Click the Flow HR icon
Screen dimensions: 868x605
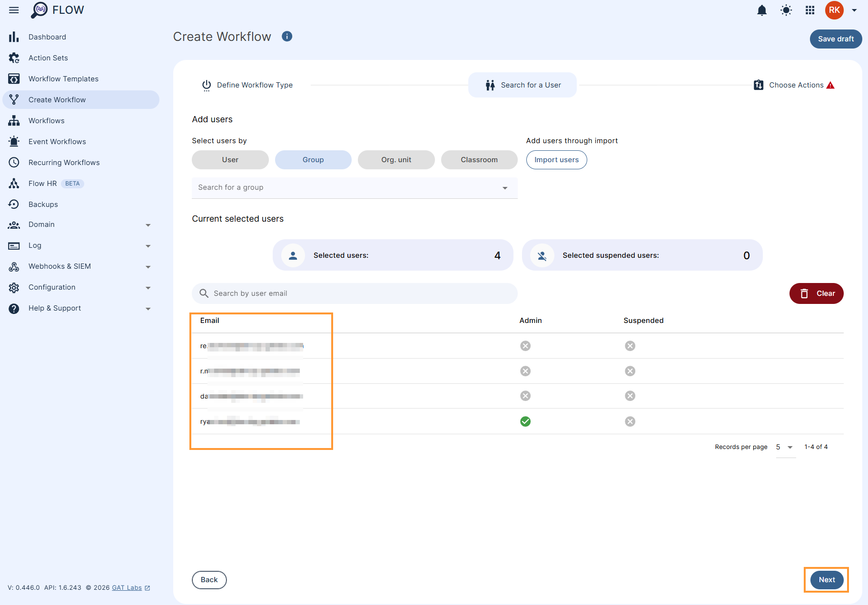[x=14, y=184]
